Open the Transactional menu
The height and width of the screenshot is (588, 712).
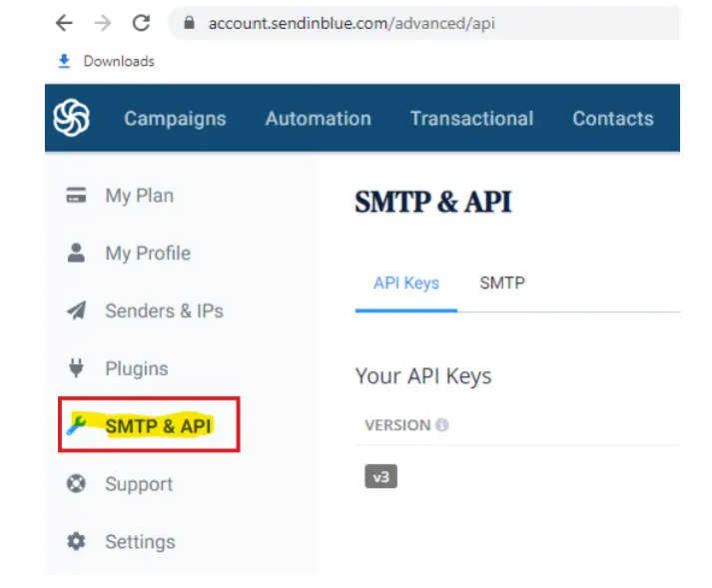pyautogui.click(x=471, y=119)
